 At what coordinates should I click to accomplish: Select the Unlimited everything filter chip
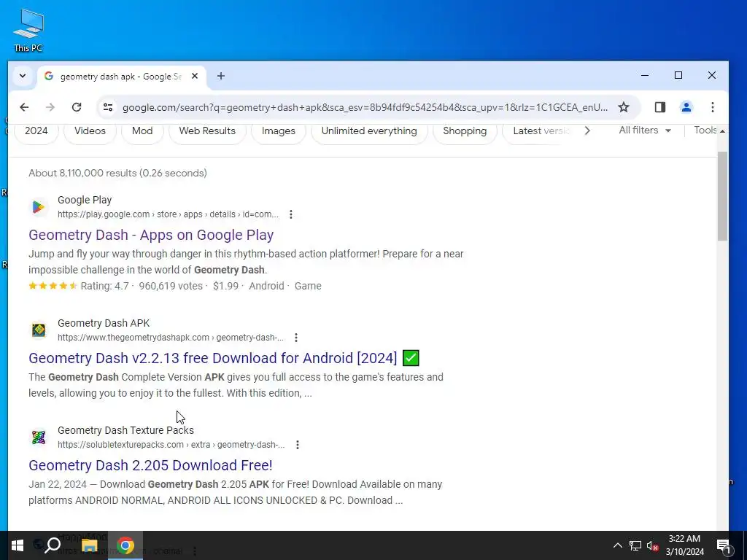pos(369,131)
